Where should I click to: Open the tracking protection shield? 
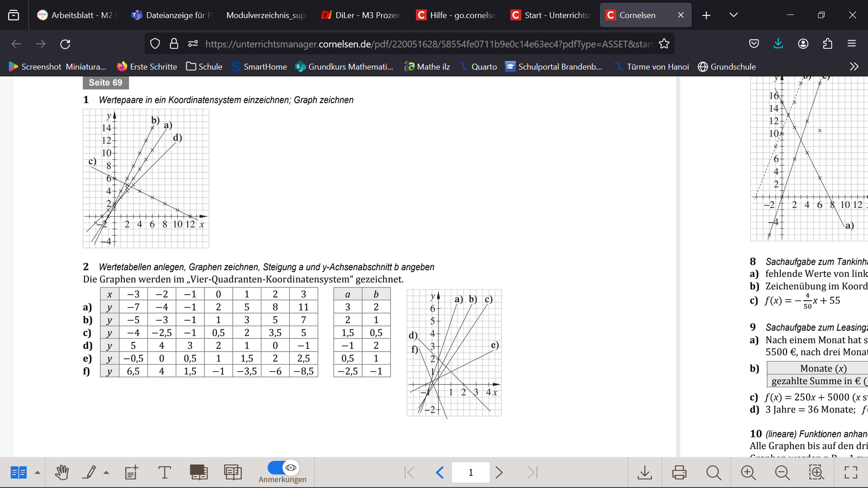[x=155, y=44]
